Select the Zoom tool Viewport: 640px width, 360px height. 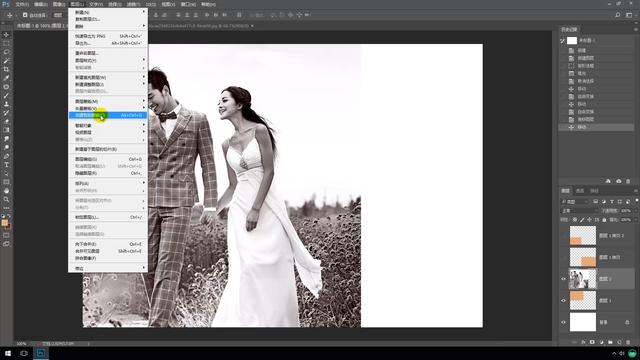6,199
